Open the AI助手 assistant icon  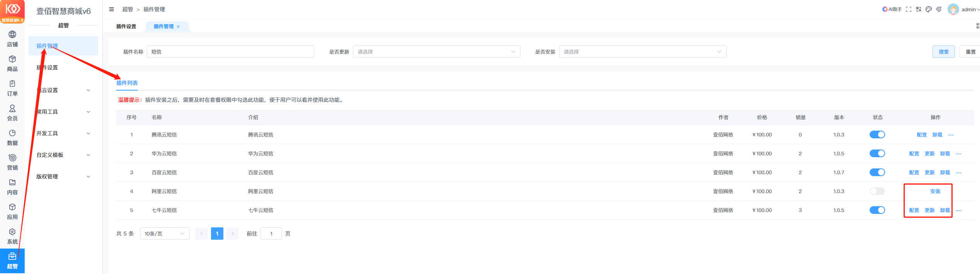pyautogui.click(x=892, y=9)
